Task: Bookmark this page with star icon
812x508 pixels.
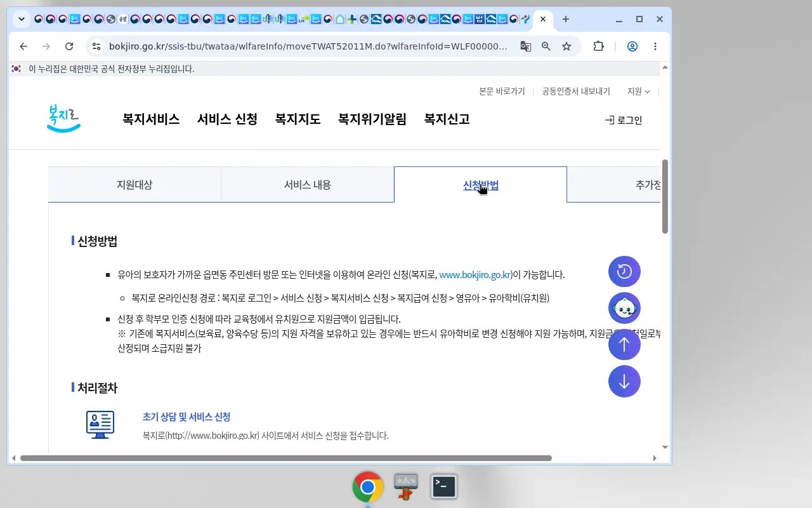Action: pos(566,46)
